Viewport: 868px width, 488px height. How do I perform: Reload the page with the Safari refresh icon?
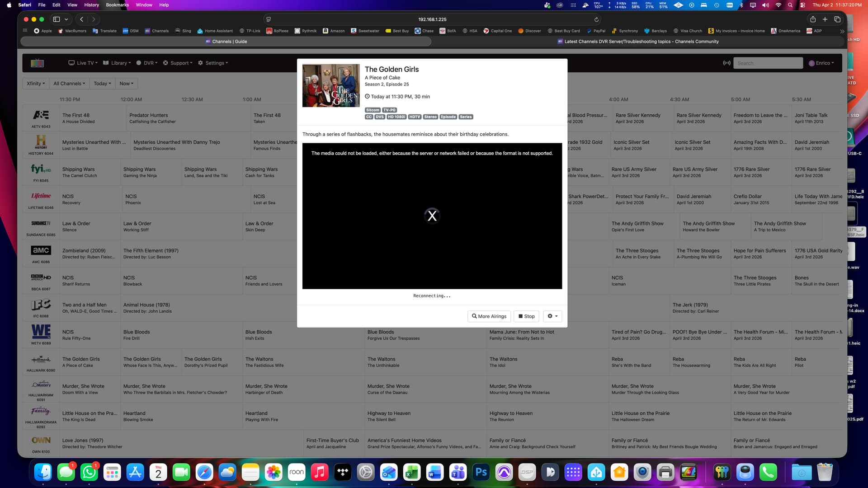coord(596,19)
